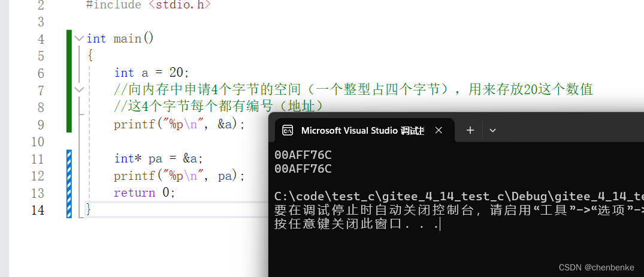The height and width of the screenshot is (277, 644).
Task: Click the auto-close console hint message line
Action: click(x=459, y=211)
